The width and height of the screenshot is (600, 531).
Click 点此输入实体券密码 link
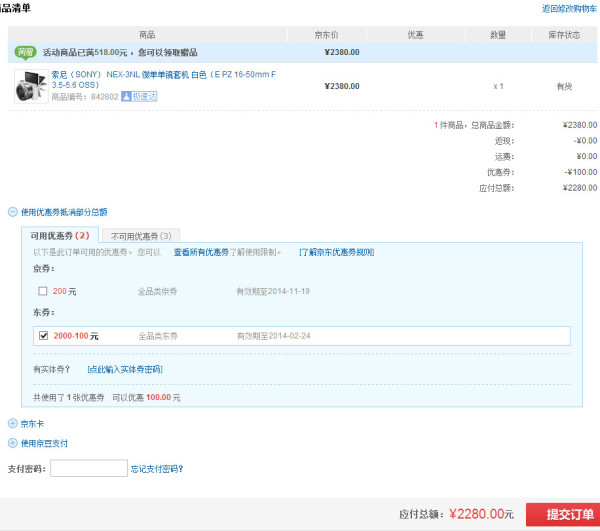pyautogui.click(x=125, y=369)
